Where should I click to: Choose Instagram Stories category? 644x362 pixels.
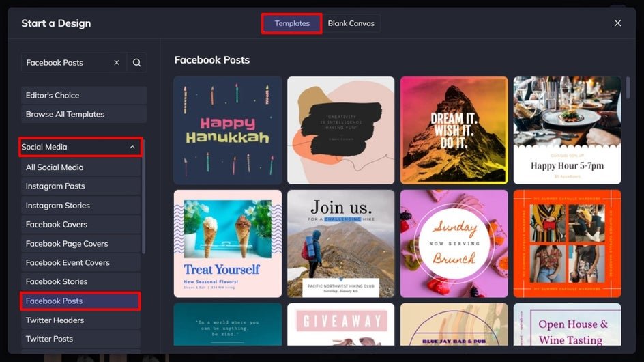click(80, 206)
